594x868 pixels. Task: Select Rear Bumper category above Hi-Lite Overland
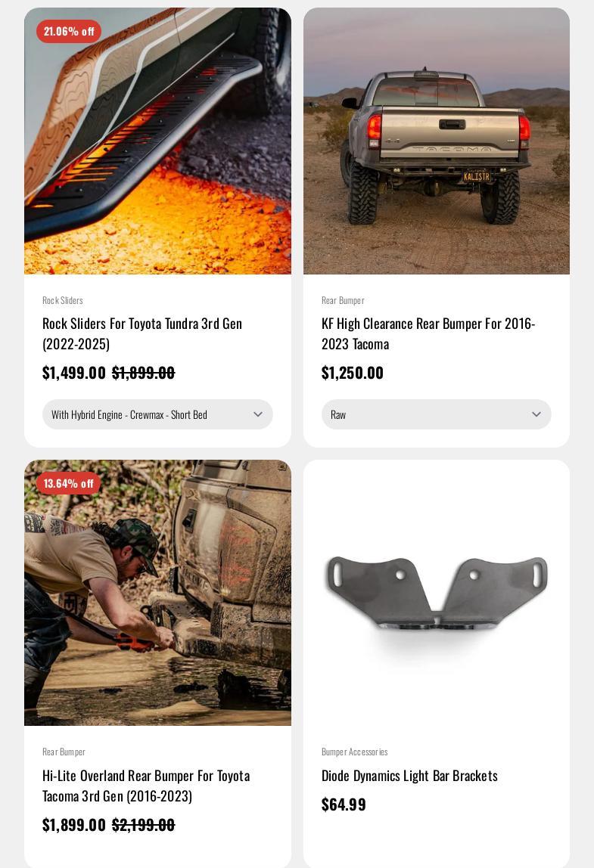(64, 752)
